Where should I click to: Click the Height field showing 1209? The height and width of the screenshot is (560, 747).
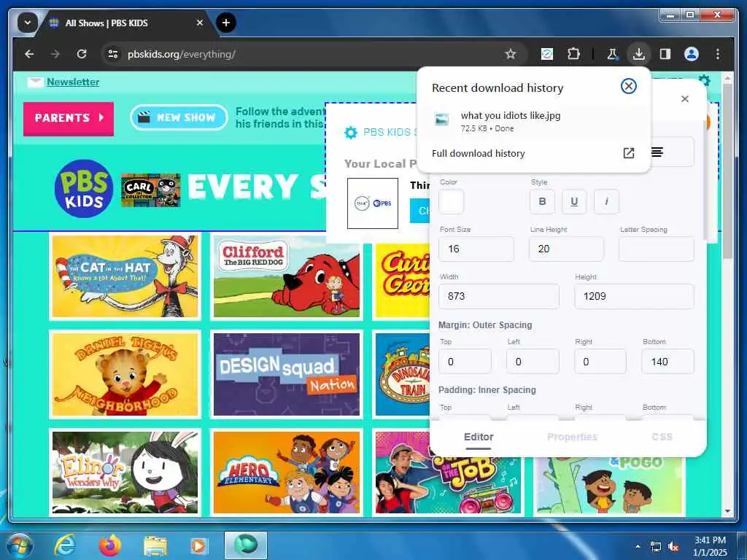634,296
